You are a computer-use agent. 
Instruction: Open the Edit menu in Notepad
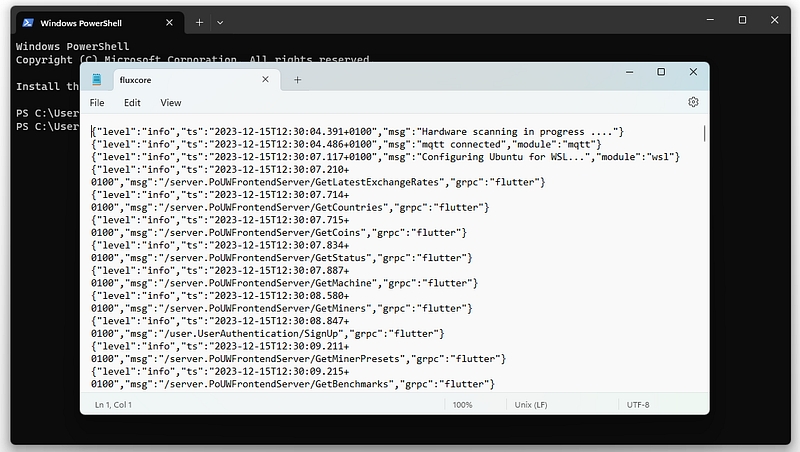132,102
